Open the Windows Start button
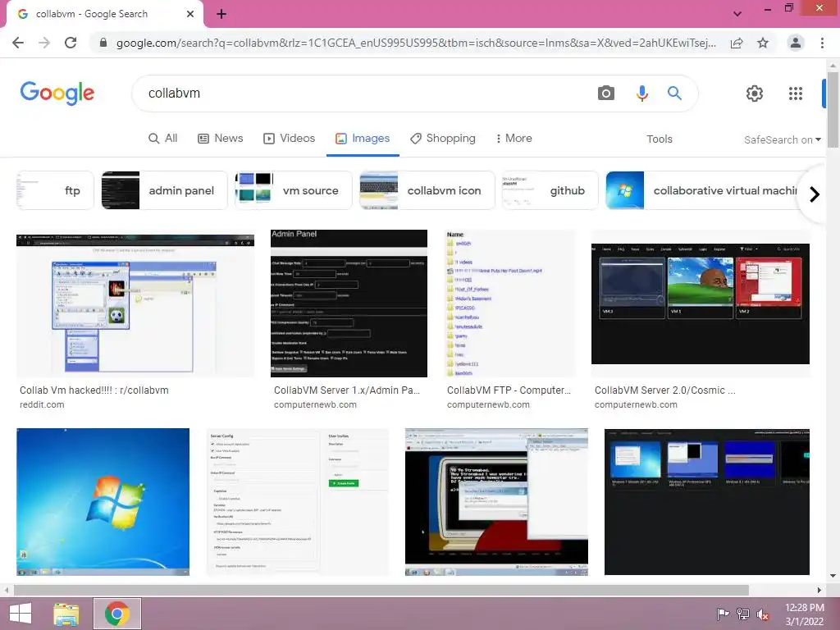Screen dimensions: 840x630 coord(21,614)
